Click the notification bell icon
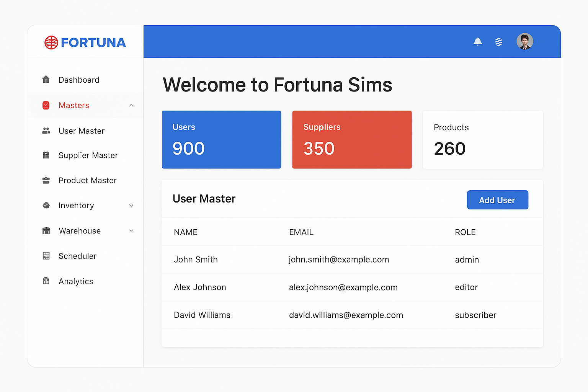The width and height of the screenshot is (588, 392). [477, 41]
